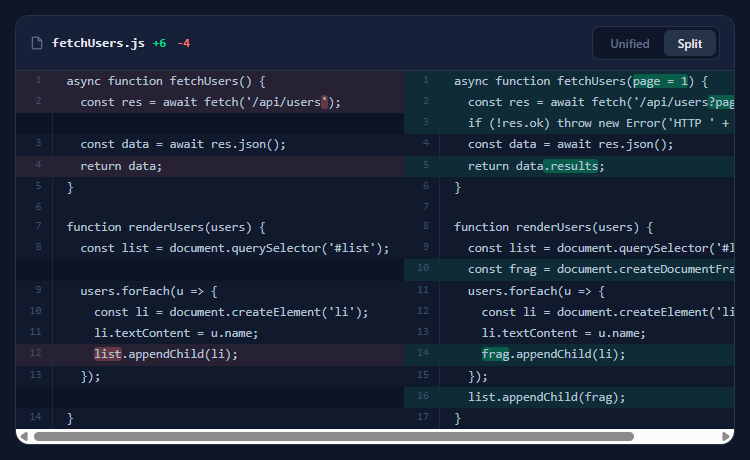This screenshot has width=750, height=460.
Task: Click left pane 'li.textContent = u.name;' line
Action: click(x=210, y=333)
